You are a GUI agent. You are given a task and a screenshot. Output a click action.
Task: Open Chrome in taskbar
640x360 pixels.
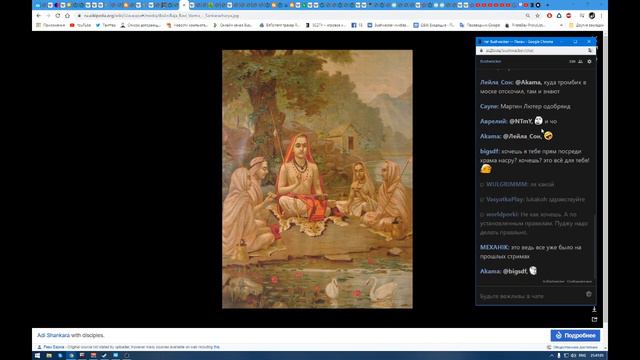pyautogui.click(x=71, y=356)
